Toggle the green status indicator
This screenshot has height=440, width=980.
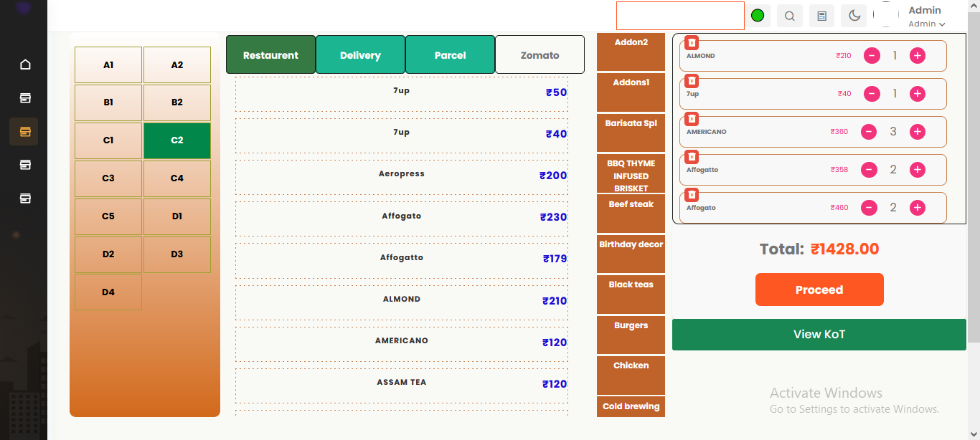758,16
